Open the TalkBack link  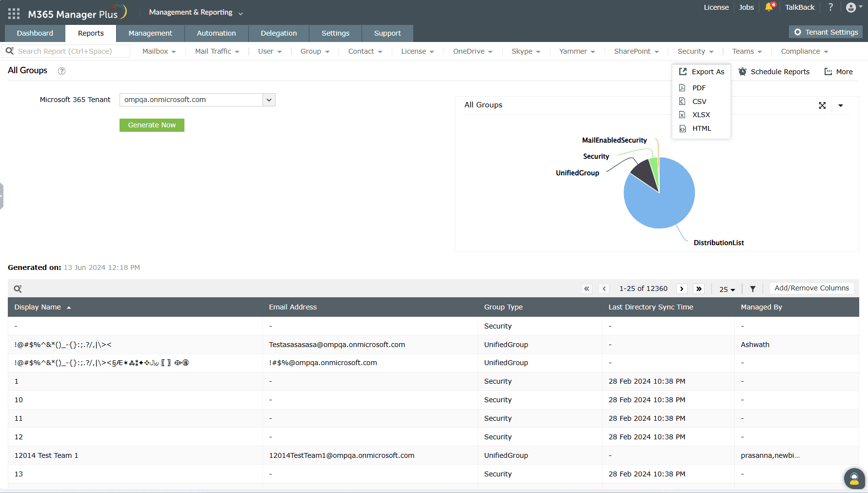point(800,7)
